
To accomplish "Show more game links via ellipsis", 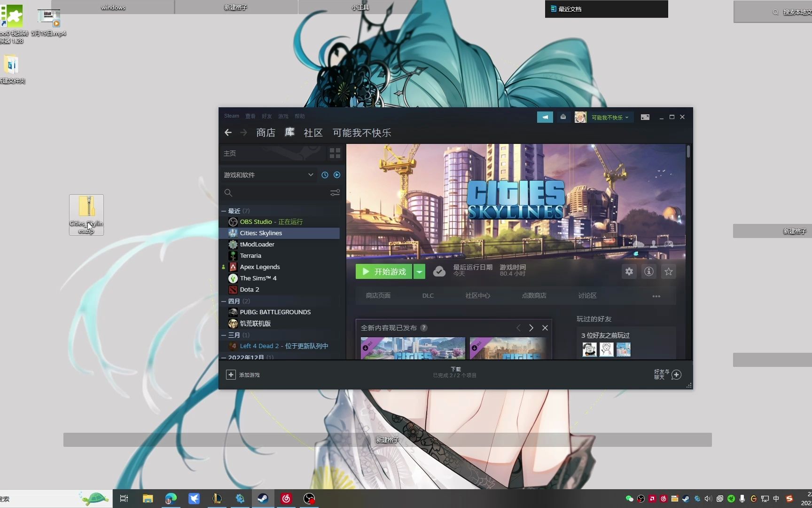I will pos(656,296).
